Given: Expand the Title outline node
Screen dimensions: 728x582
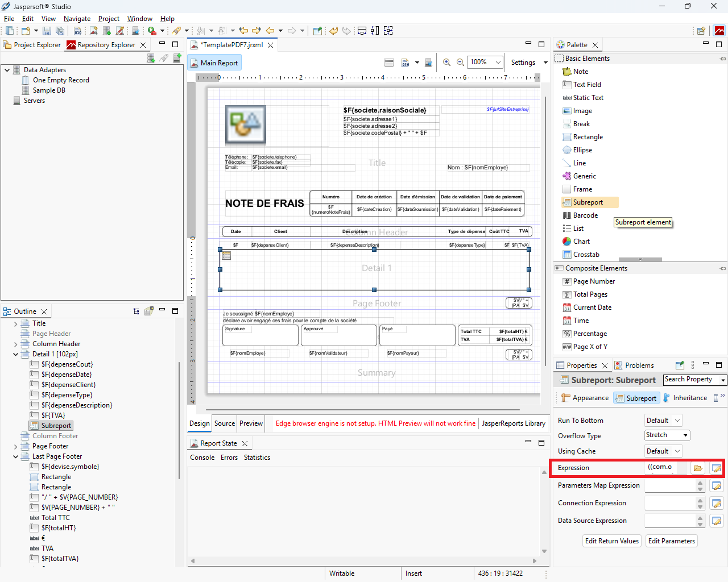Looking at the screenshot, I should [x=15, y=323].
